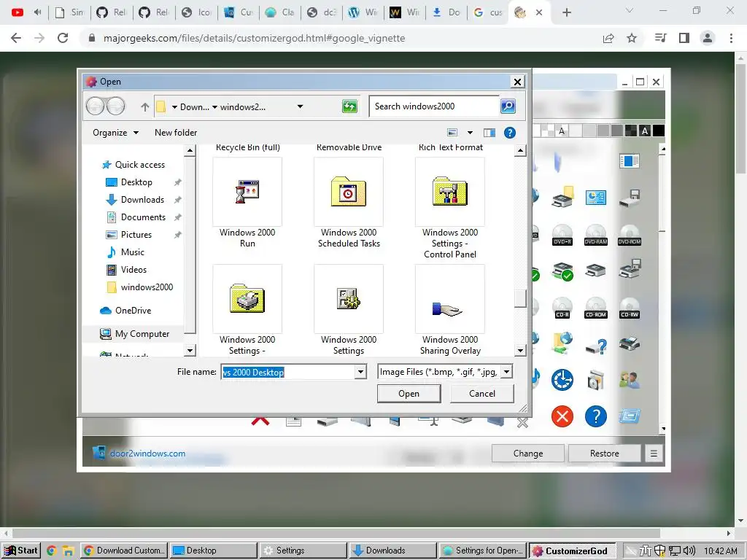Viewport: 747px width, 560px height.
Task: Go to Music in navigation pane
Action: (125, 252)
